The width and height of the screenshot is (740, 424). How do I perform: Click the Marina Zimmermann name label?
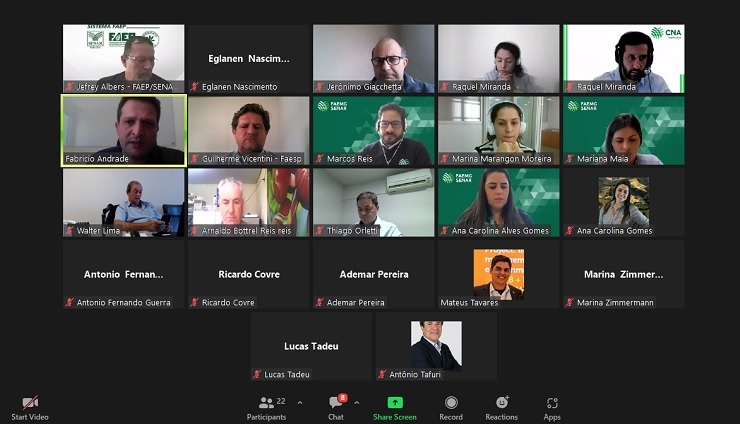click(615, 303)
